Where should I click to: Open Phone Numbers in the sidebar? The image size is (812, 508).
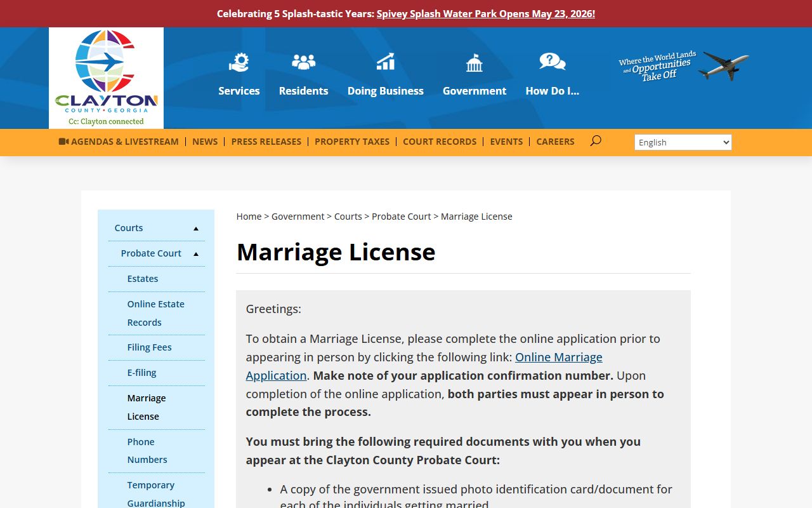tap(147, 451)
